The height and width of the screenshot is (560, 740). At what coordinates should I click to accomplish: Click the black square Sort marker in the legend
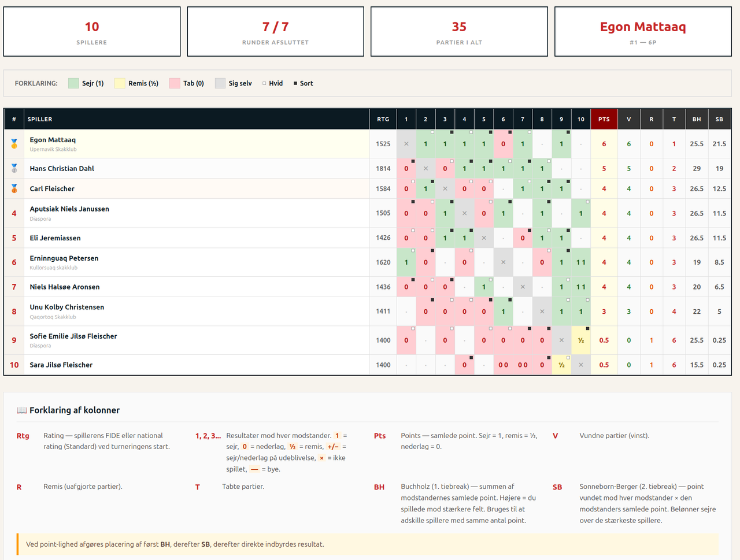pyautogui.click(x=295, y=83)
